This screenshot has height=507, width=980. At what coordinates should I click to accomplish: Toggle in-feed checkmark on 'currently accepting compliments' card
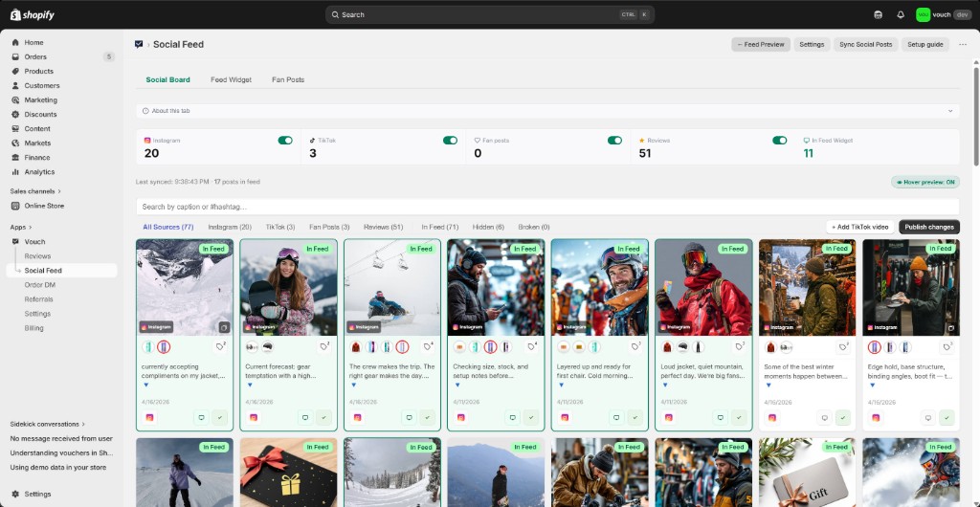click(x=219, y=418)
